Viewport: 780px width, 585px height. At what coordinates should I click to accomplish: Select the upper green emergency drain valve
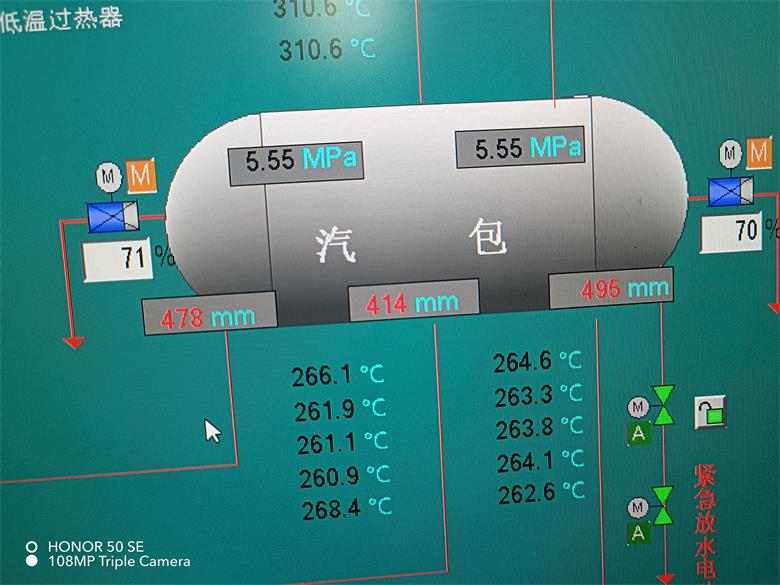[662, 405]
